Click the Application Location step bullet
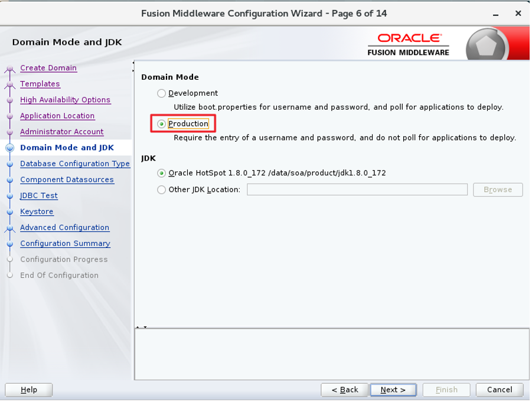Image resolution: width=532 pixels, height=402 pixels. pyautogui.click(x=10, y=116)
